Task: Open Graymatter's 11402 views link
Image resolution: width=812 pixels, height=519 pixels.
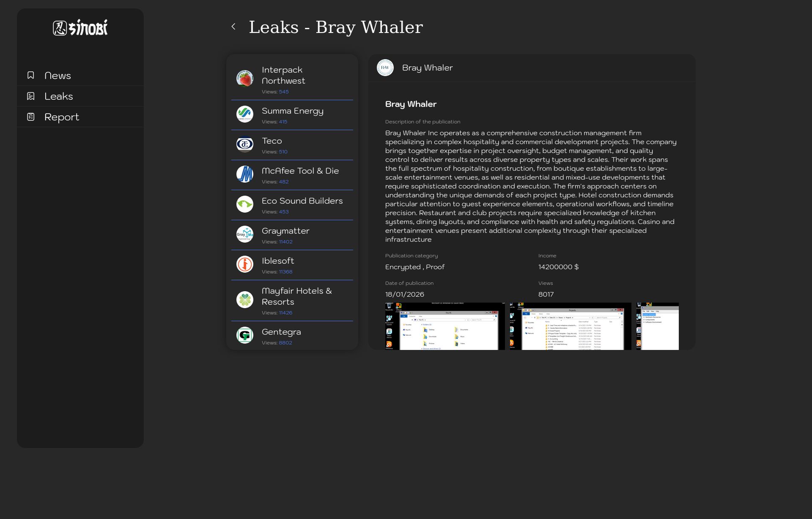Action: 285,242
